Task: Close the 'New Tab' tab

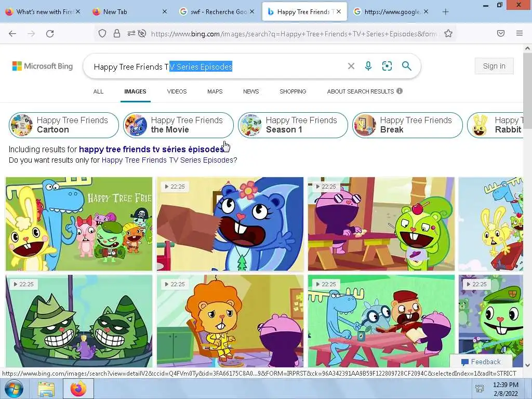Action: 165,11
